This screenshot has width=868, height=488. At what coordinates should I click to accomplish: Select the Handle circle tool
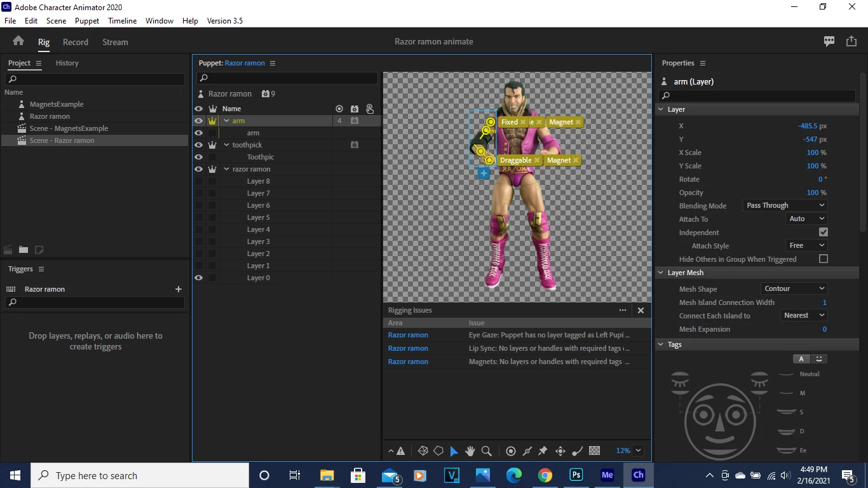pos(511,451)
